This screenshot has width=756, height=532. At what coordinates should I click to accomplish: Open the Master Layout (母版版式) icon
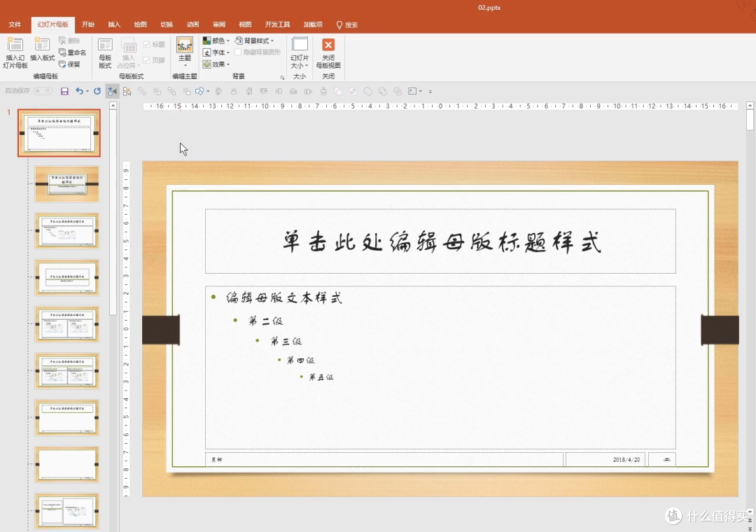click(x=105, y=45)
